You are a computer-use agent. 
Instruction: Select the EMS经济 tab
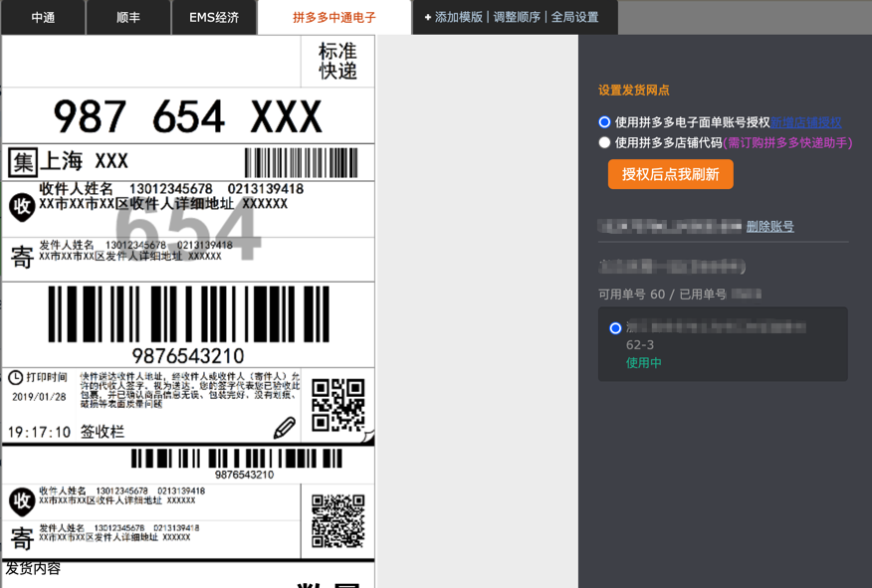coord(214,17)
